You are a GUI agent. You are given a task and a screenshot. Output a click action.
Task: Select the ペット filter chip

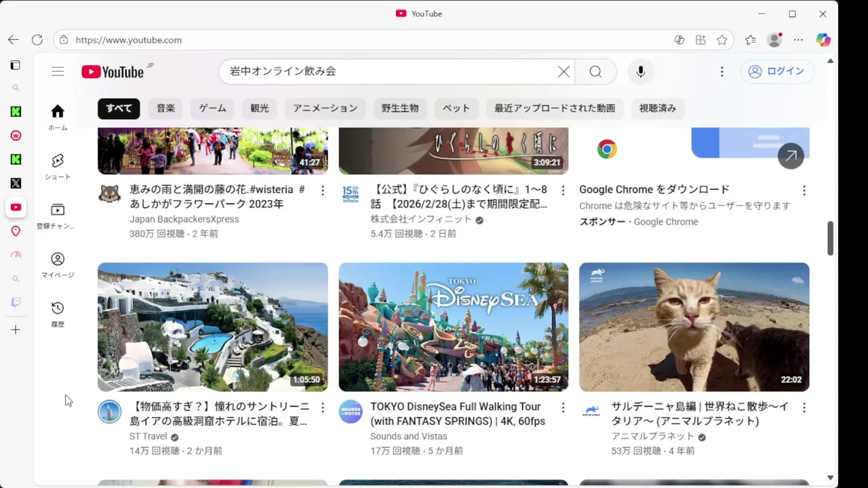click(456, 108)
